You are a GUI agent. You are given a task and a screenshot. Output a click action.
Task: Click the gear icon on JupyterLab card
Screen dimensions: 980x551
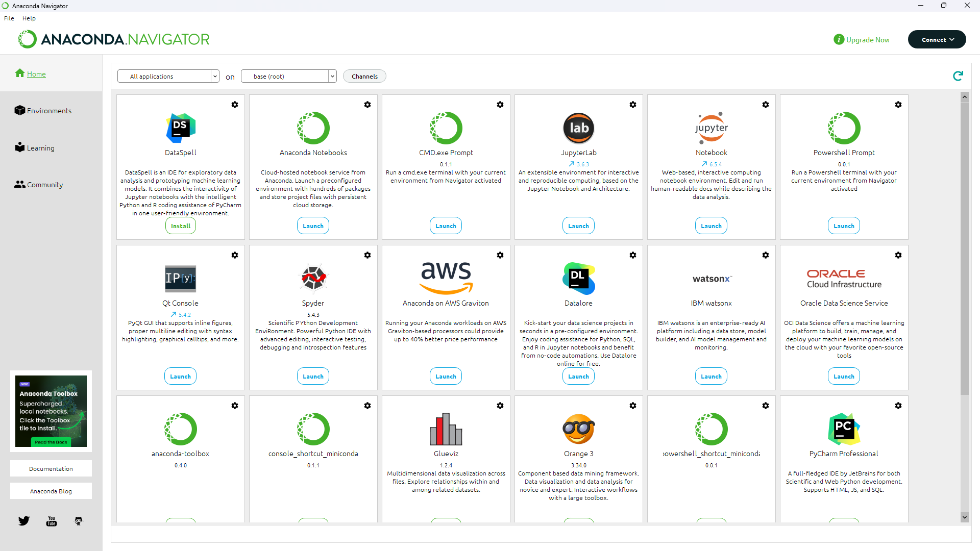pyautogui.click(x=633, y=104)
